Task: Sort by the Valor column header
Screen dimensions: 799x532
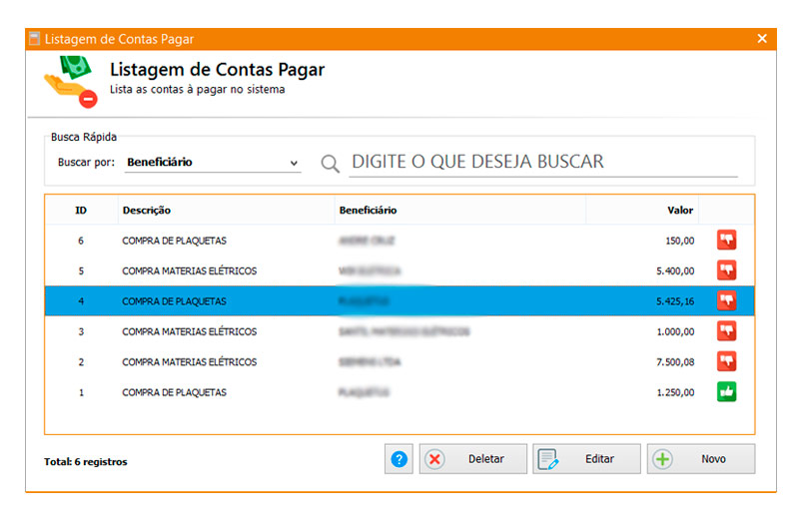Action: click(x=642, y=211)
